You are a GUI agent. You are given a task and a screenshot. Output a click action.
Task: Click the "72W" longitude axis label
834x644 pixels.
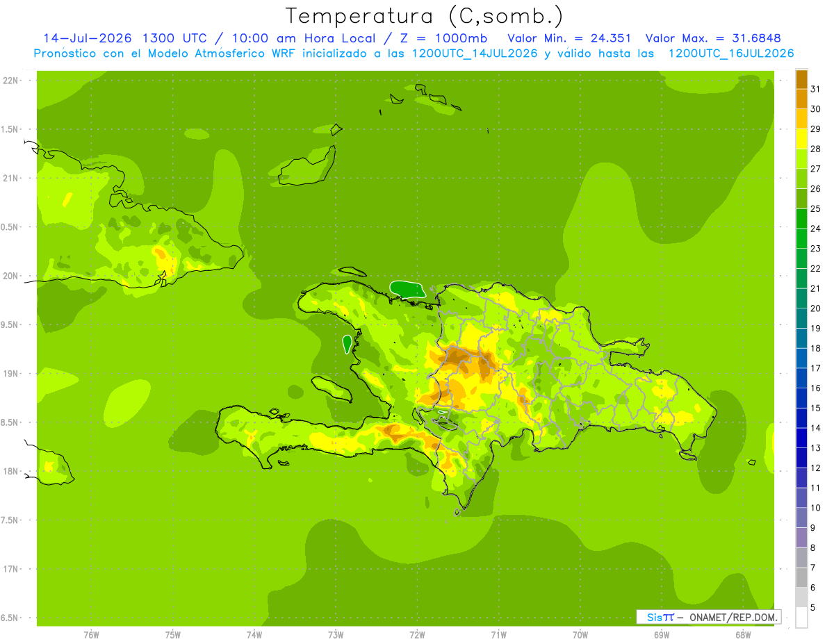coord(418,634)
